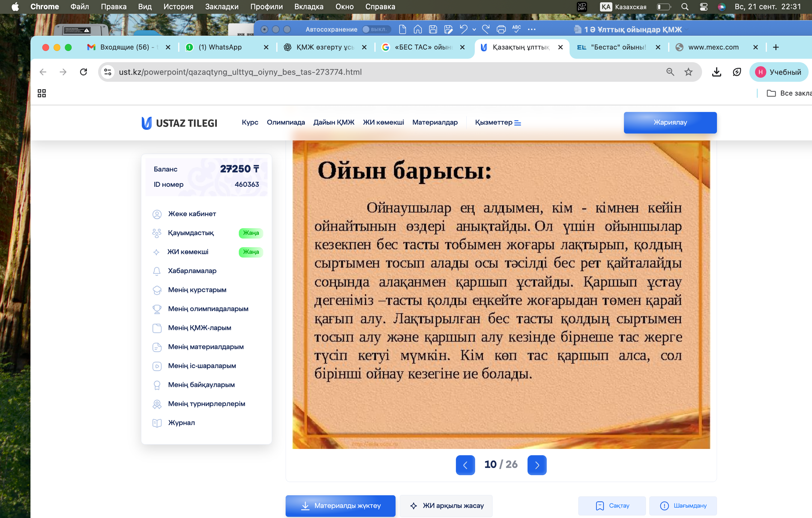Open Chrome downloads icon
The width and height of the screenshot is (812, 518).
tap(716, 72)
